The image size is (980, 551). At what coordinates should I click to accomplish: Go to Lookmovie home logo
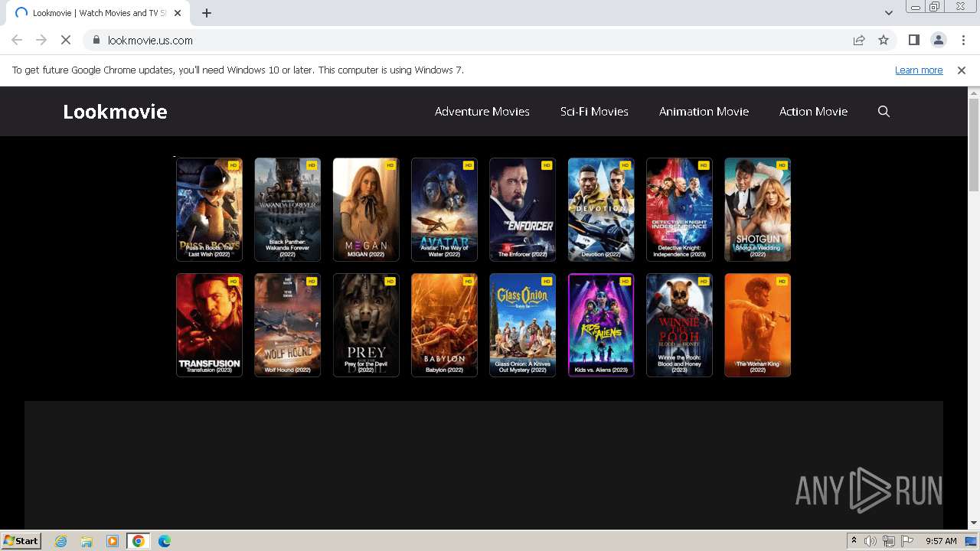coord(115,112)
